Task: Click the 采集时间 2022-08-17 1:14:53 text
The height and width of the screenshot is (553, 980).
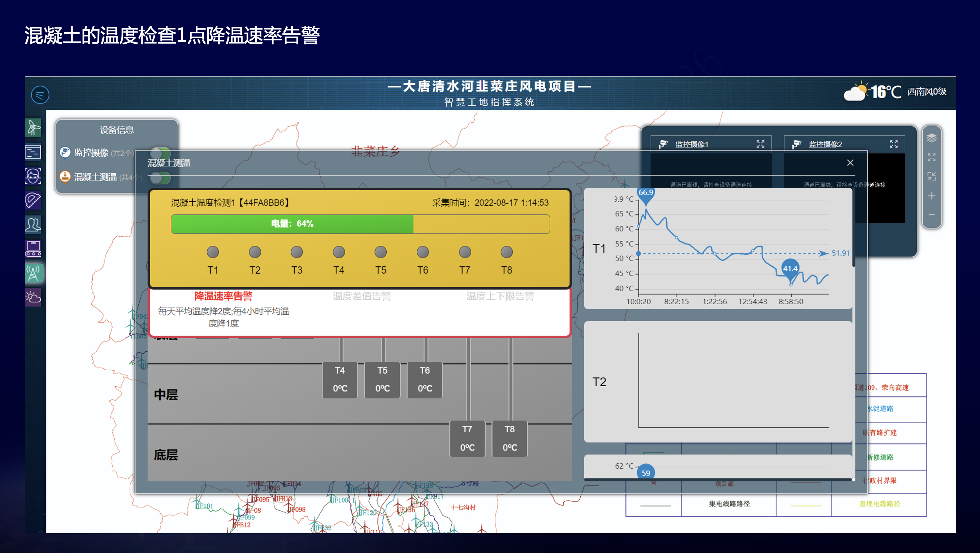Action: click(490, 203)
